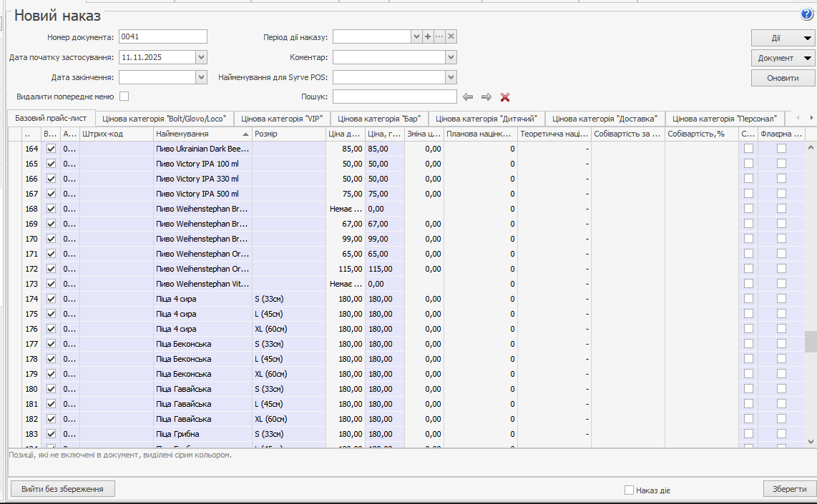The width and height of the screenshot is (817, 504).
Task: Toggle 'Видалити попереднє меню' checkbox
Action: [124, 96]
